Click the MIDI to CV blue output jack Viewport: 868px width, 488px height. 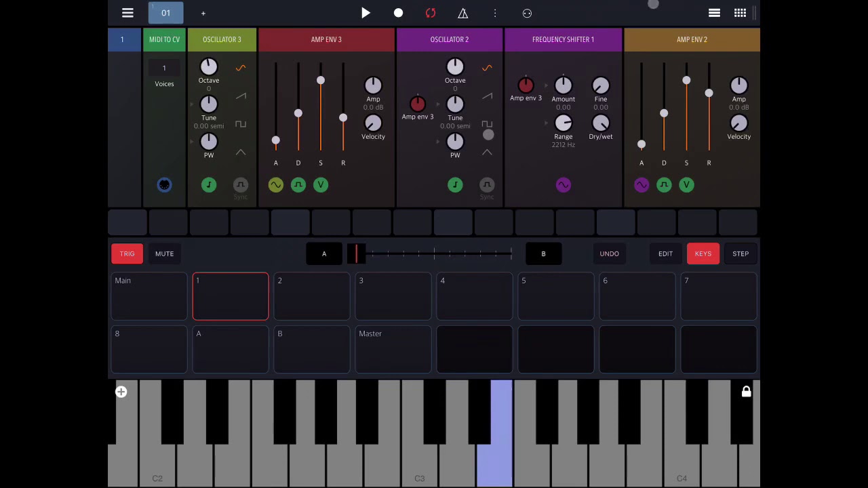164,185
